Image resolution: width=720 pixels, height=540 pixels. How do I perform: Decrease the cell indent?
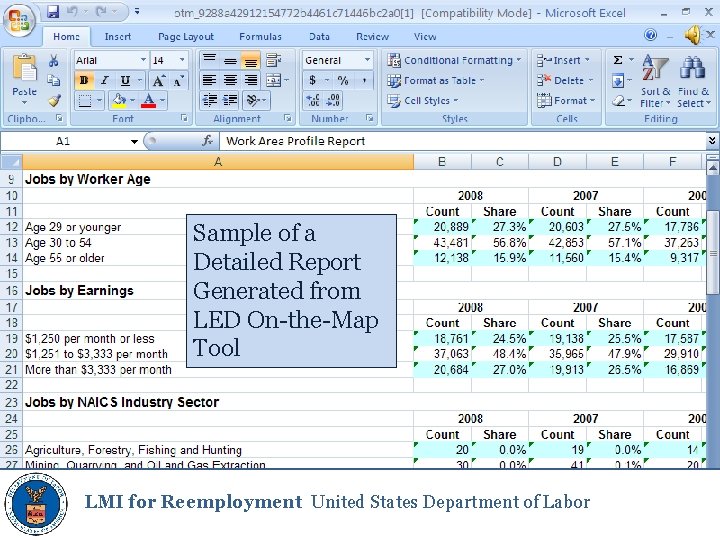(210, 100)
